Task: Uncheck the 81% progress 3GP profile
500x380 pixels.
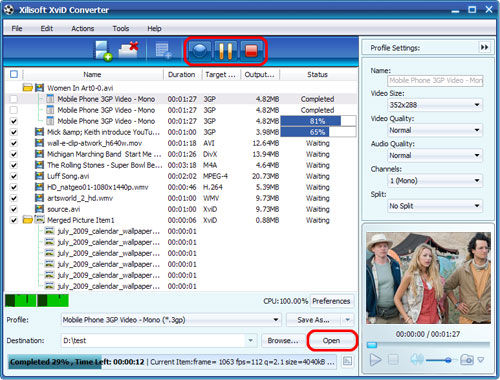Action: (x=14, y=121)
